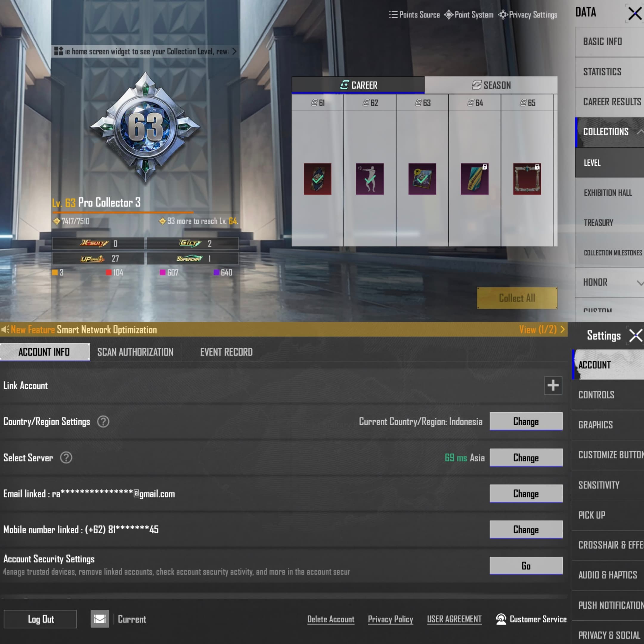Viewport: 644px width, 644px height.
Task: Open Customer Service headset icon
Action: [501, 619]
